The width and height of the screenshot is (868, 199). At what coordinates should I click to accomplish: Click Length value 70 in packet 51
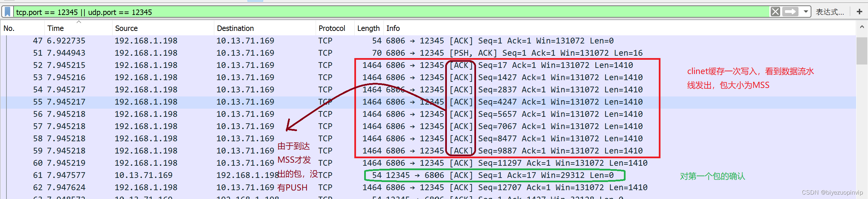(x=377, y=53)
